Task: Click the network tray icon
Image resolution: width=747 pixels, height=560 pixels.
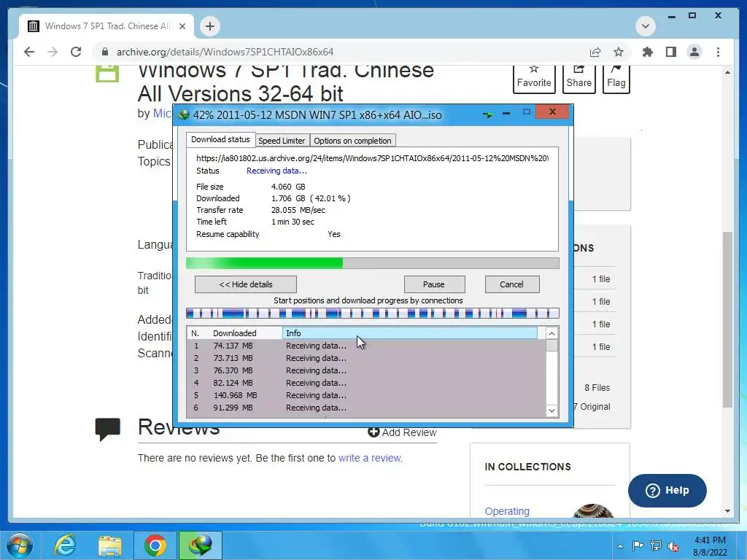Action: (656, 545)
